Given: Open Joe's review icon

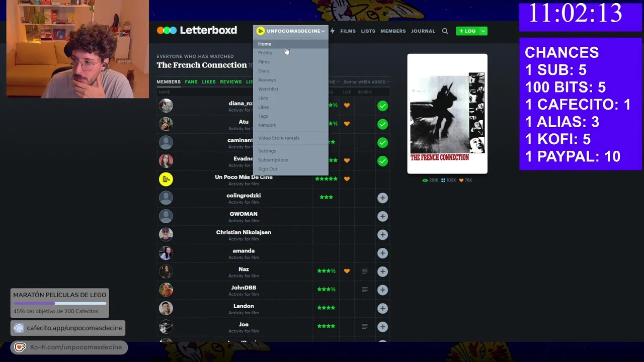Looking at the screenshot, I should pyautogui.click(x=365, y=326).
